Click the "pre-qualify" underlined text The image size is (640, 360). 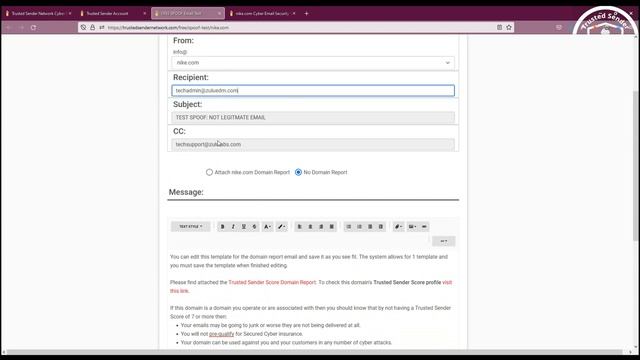point(222,334)
